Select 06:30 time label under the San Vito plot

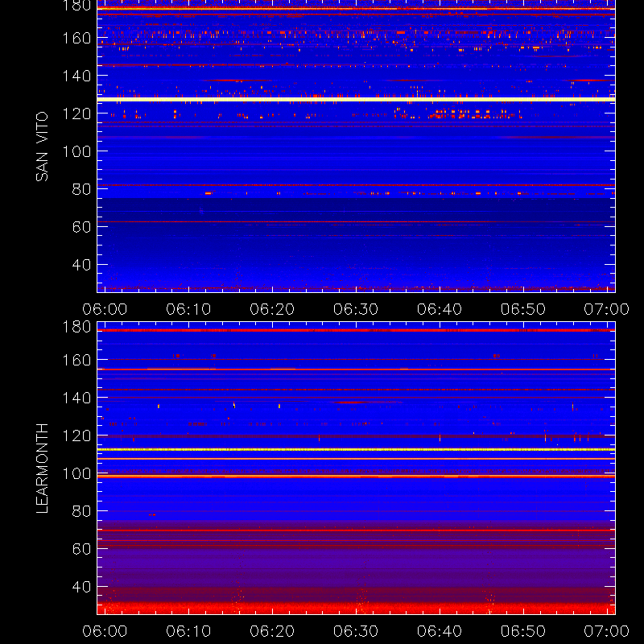[356, 309]
